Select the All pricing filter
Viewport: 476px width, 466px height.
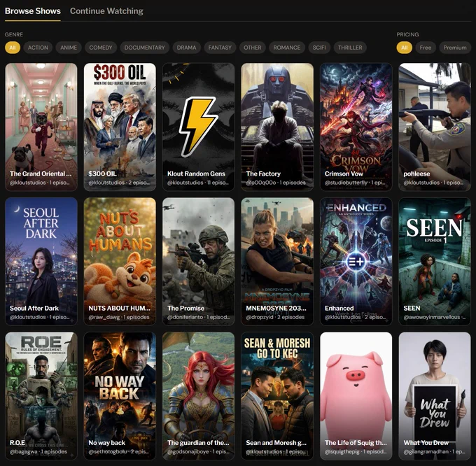[405, 48]
